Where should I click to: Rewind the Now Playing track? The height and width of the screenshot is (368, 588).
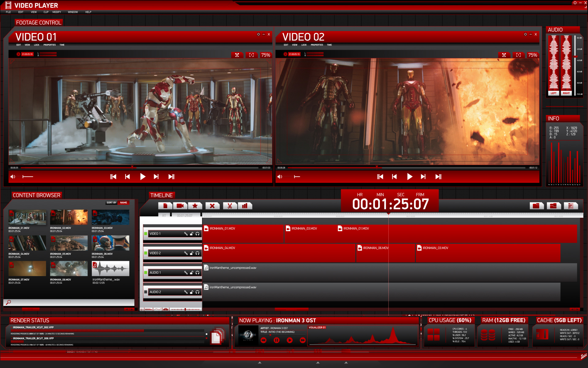pos(263,340)
